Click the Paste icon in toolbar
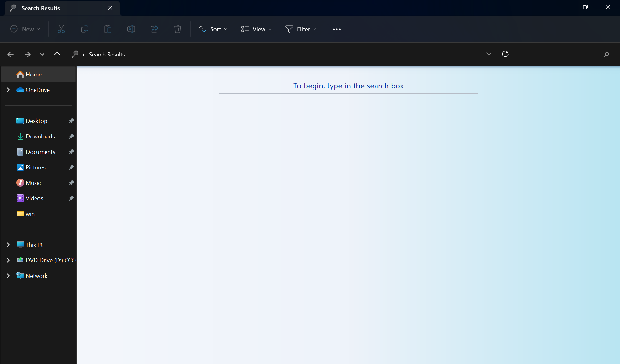This screenshot has width=620, height=364. pyautogui.click(x=108, y=29)
